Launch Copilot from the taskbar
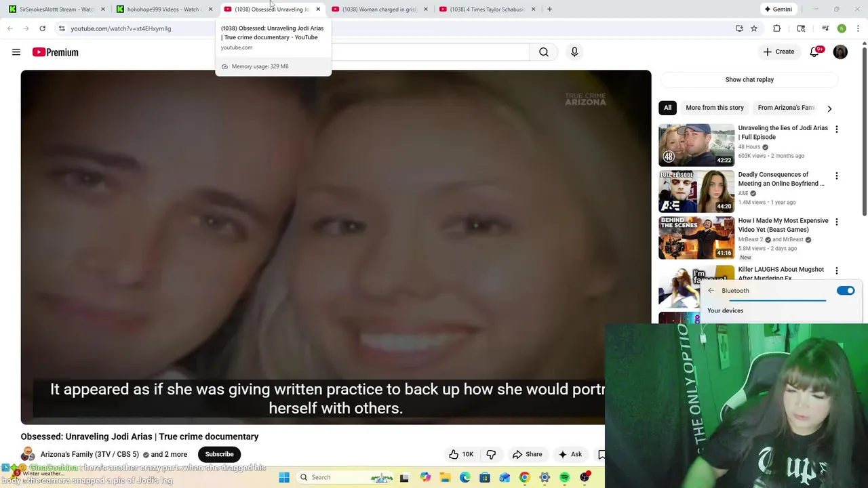This screenshot has width=868, height=488. pyautogui.click(x=425, y=477)
